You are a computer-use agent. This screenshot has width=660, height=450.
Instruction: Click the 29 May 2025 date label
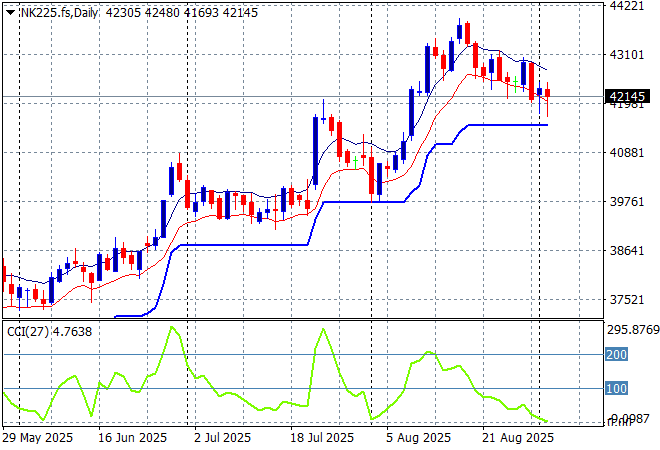click(x=36, y=437)
